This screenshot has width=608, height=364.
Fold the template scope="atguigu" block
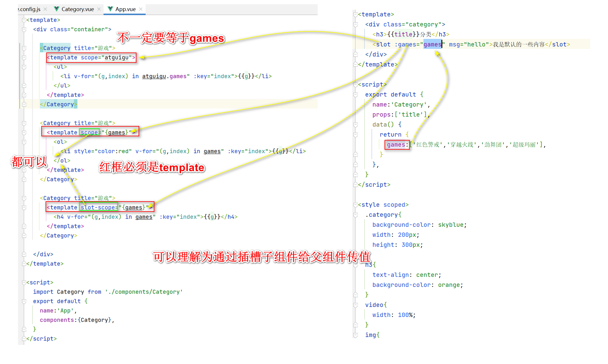24,58
